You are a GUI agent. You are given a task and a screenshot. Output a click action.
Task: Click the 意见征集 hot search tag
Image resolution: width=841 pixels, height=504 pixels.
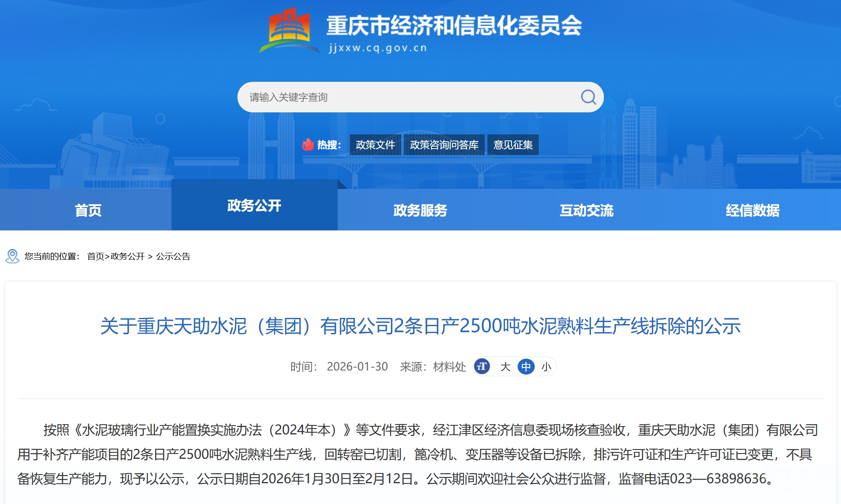[513, 145]
